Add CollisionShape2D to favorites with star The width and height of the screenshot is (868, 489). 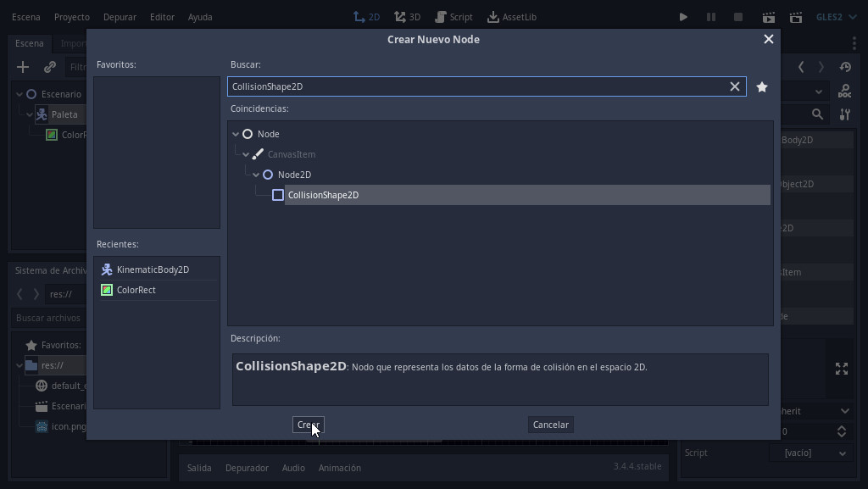762,86
